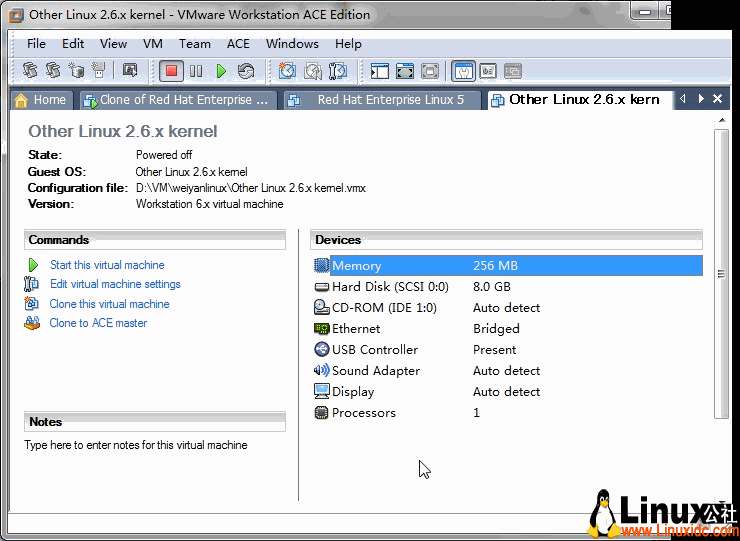The height and width of the screenshot is (541, 740).
Task: Click Clone to ACE master link
Action: coord(98,323)
